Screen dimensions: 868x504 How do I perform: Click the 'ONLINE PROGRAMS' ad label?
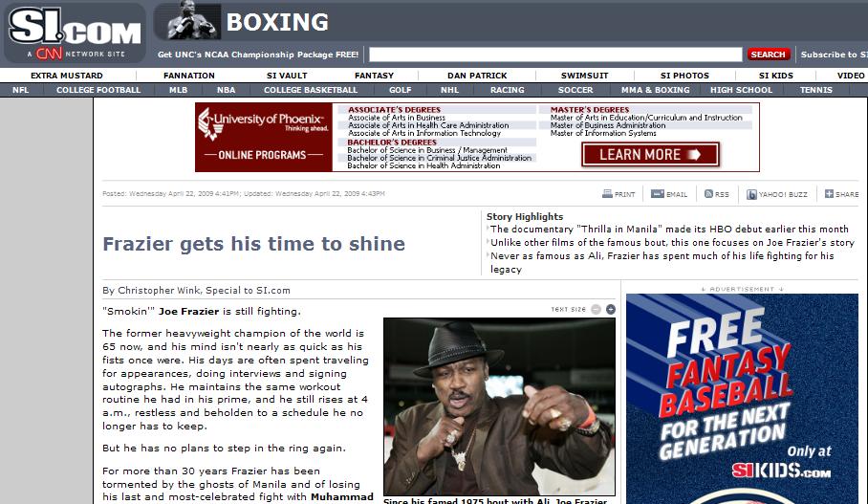point(262,155)
